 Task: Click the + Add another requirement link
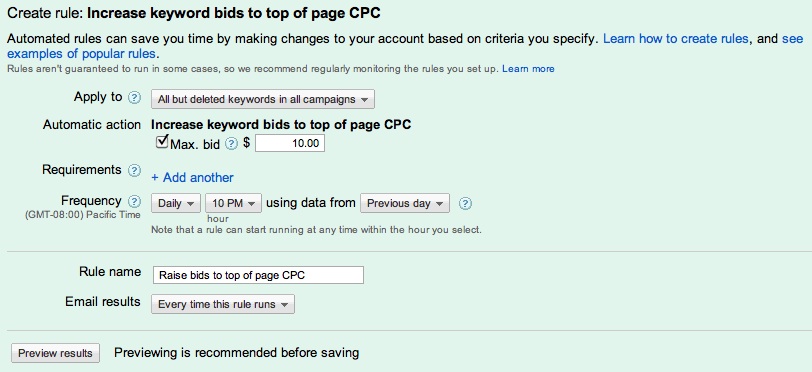click(x=192, y=178)
